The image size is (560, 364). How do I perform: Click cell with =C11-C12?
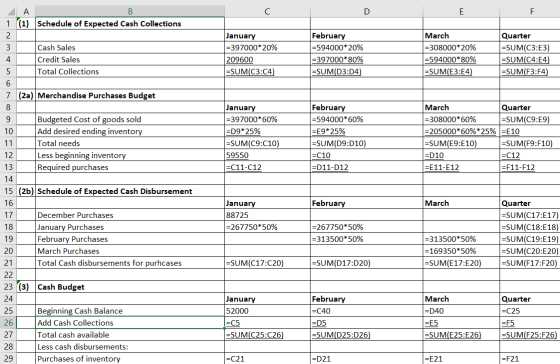(x=268, y=167)
